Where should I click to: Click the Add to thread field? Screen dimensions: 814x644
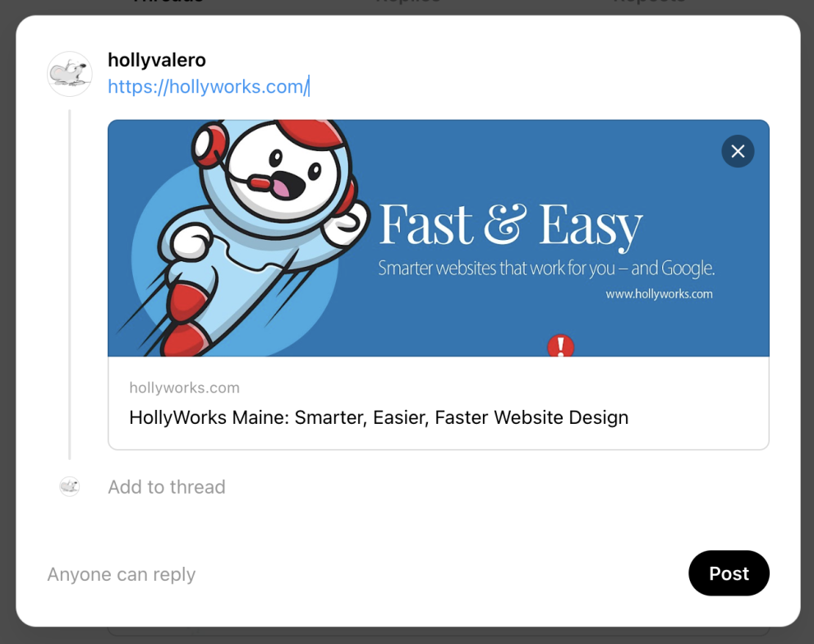coord(167,487)
